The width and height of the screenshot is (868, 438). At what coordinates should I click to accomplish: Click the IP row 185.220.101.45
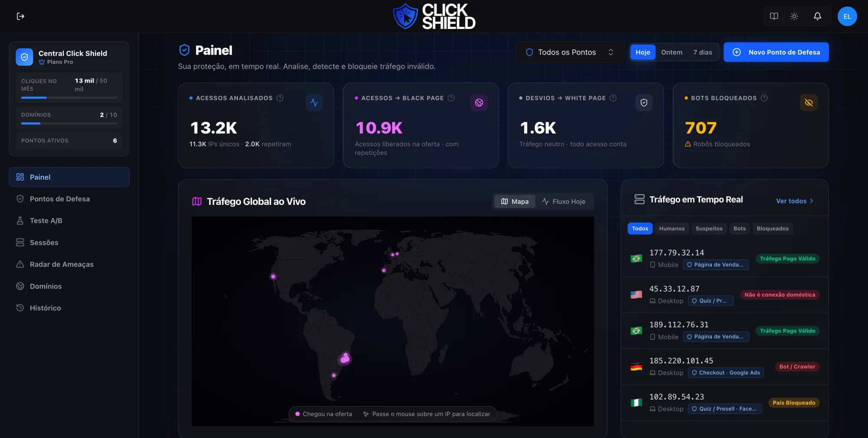(x=724, y=367)
